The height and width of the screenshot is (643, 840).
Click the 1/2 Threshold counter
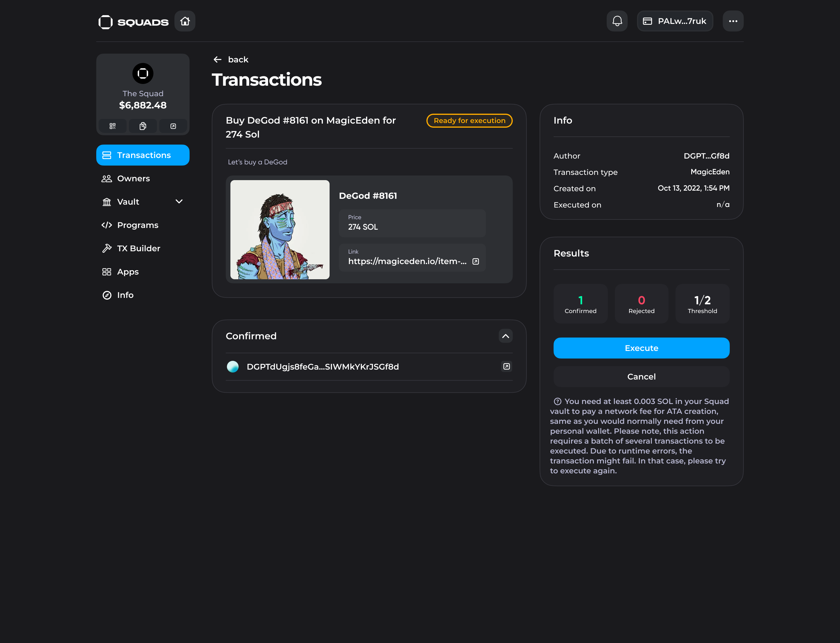click(x=702, y=304)
